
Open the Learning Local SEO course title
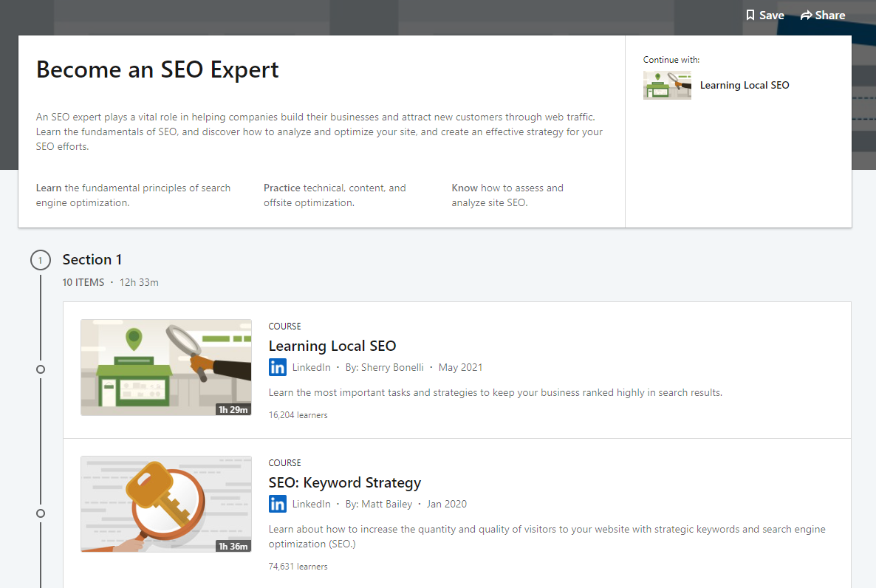332,346
